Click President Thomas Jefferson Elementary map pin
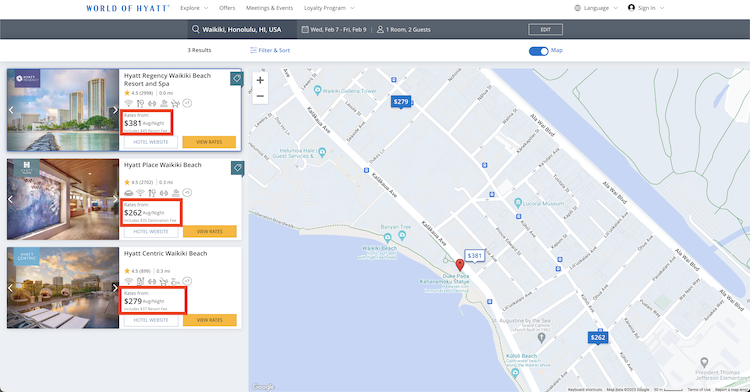Image resolution: width=750 pixels, height=392 pixels. tap(704, 362)
